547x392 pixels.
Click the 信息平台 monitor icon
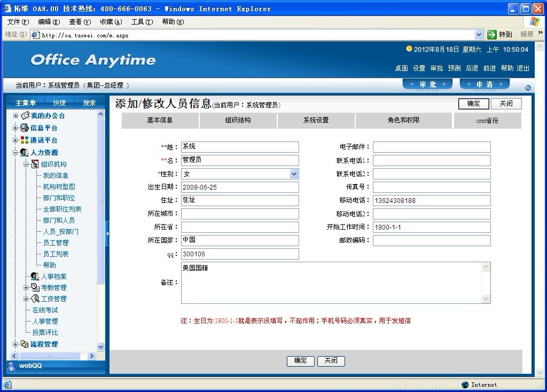[x=24, y=128]
